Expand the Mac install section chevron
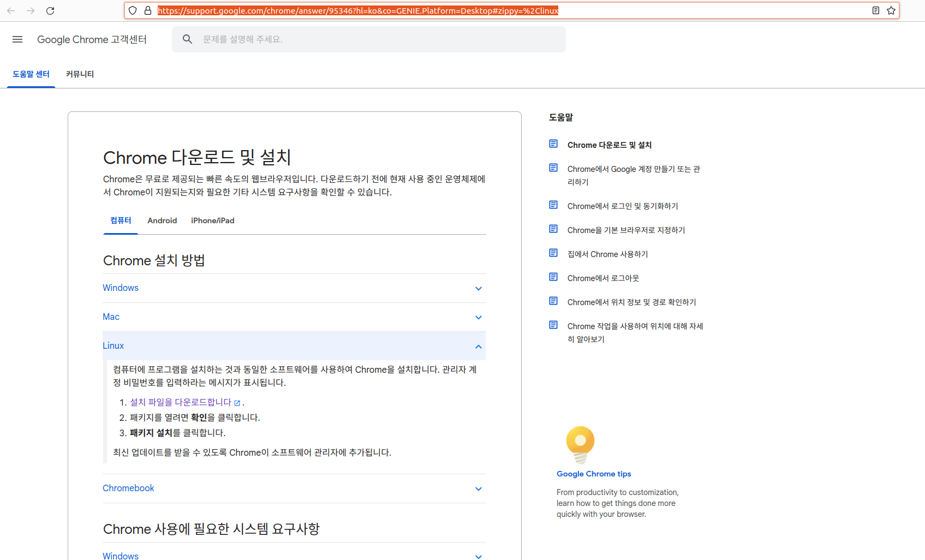 [x=479, y=318]
